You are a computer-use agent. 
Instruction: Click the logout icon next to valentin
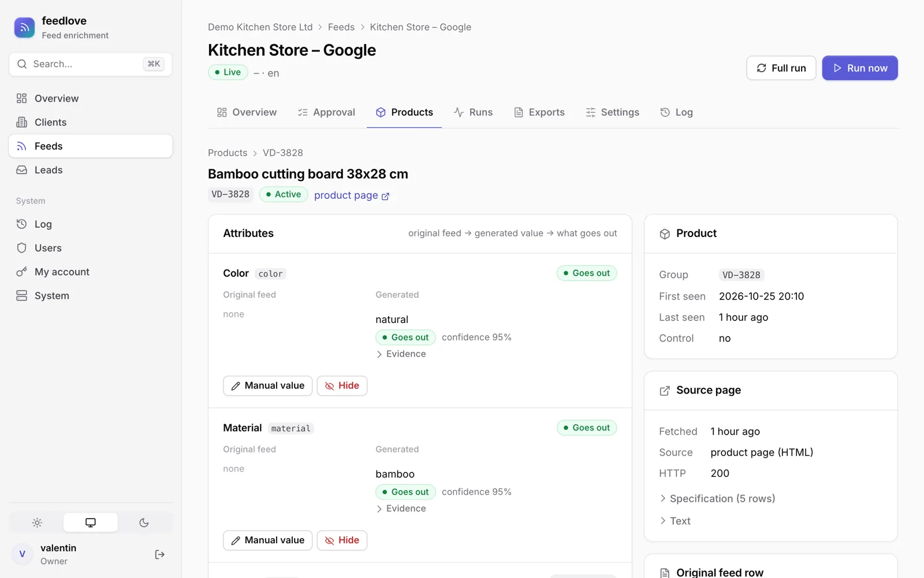pyautogui.click(x=160, y=554)
